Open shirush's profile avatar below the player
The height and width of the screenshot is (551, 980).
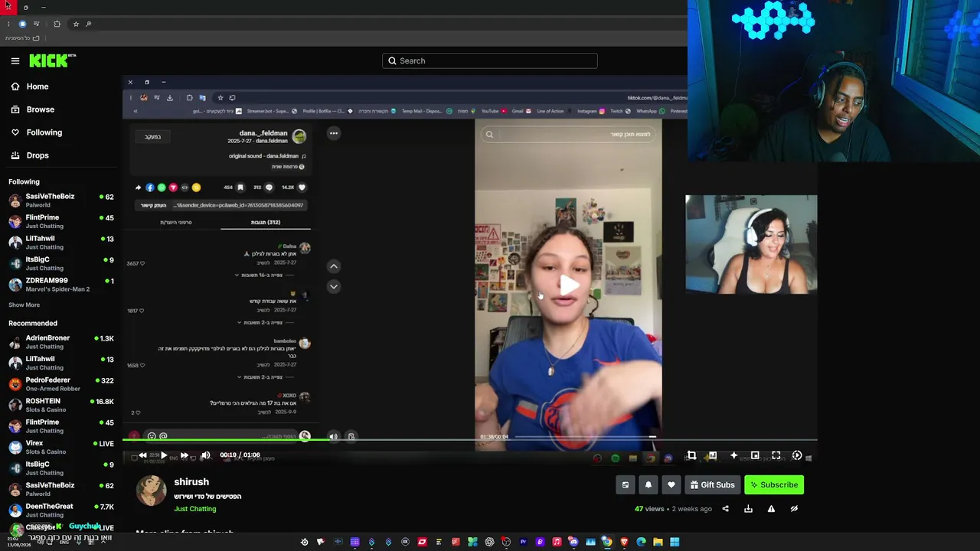point(151,491)
